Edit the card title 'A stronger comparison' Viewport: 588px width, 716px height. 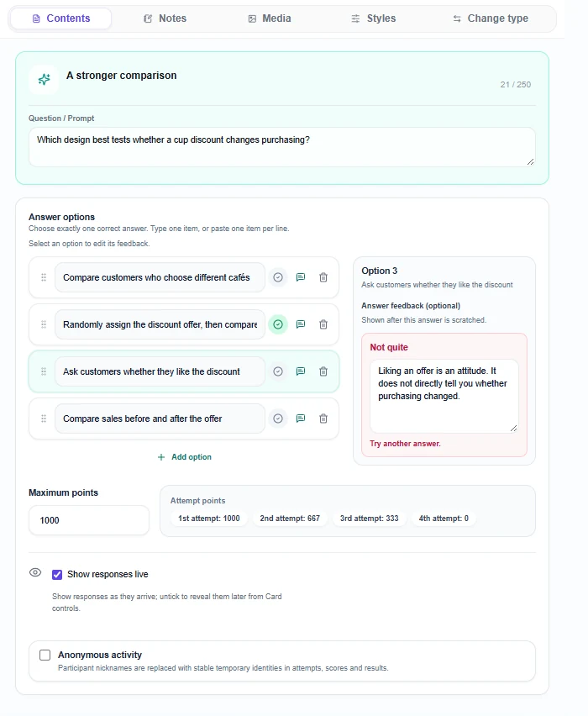point(122,76)
